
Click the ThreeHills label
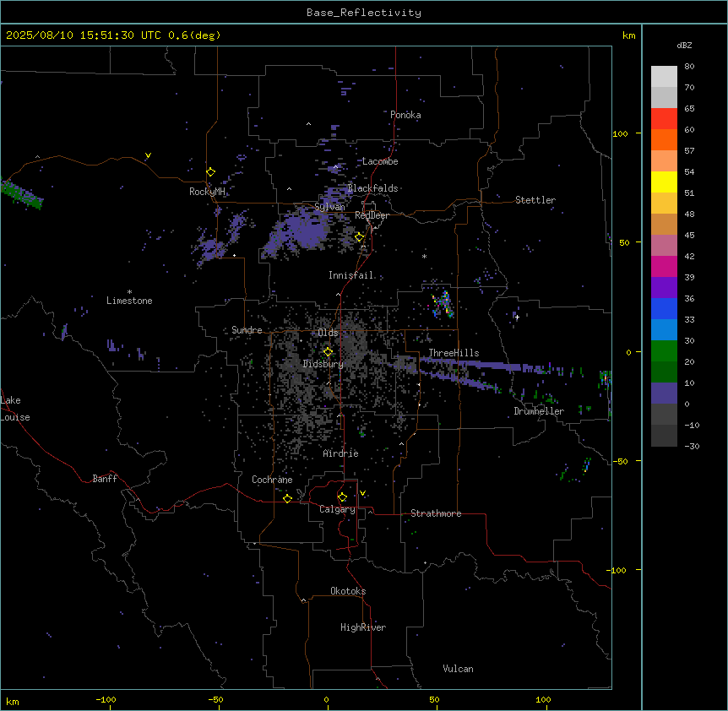pyautogui.click(x=454, y=353)
